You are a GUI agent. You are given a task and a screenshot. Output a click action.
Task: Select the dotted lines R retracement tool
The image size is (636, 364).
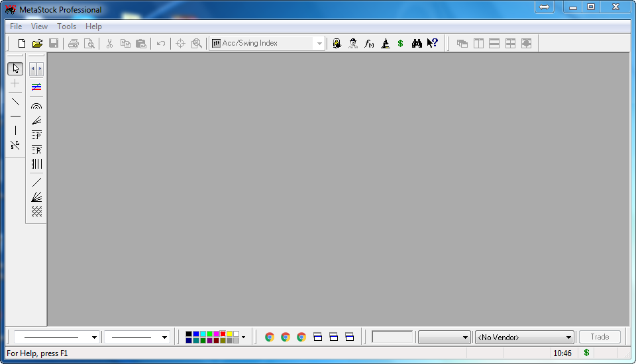click(x=36, y=150)
